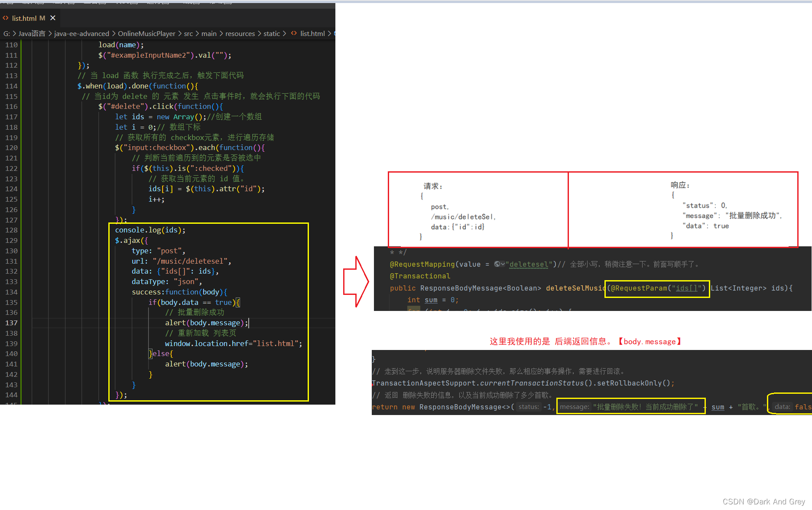Image resolution: width=812 pixels, height=510 pixels.
Task: Open the src breadcrumb folder
Action: (x=188, y=33)
